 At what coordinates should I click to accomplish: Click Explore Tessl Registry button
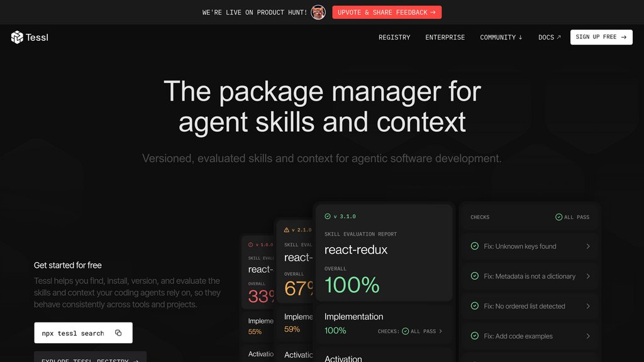[90, 358]
